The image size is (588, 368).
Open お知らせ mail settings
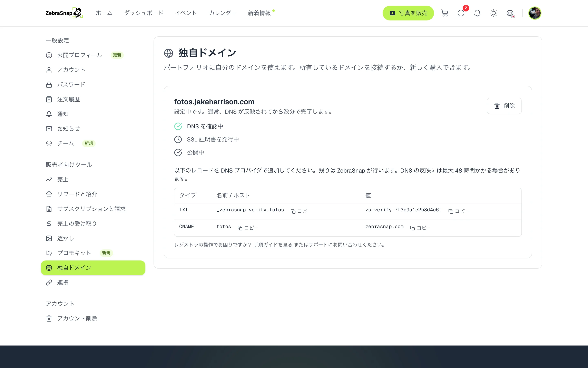[93, 129]
